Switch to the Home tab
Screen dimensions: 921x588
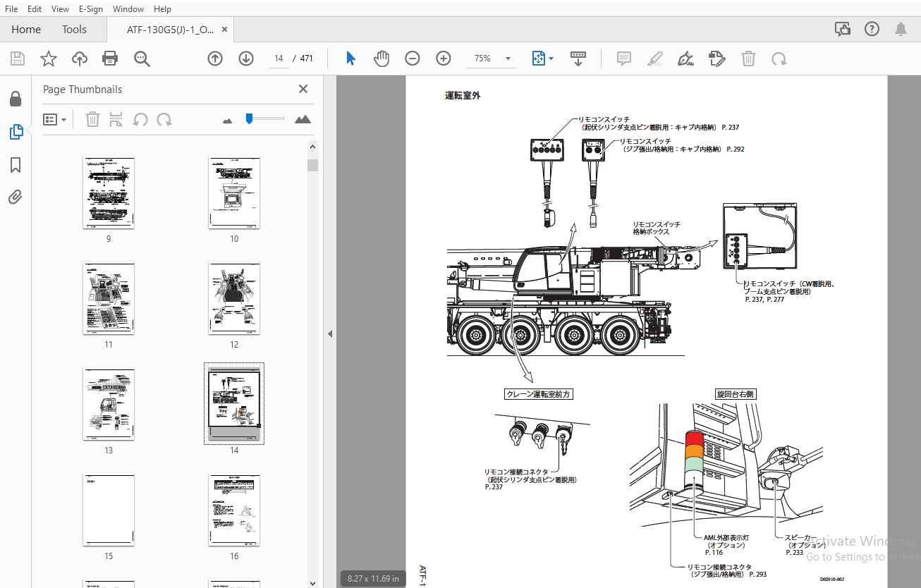[26, 29]
